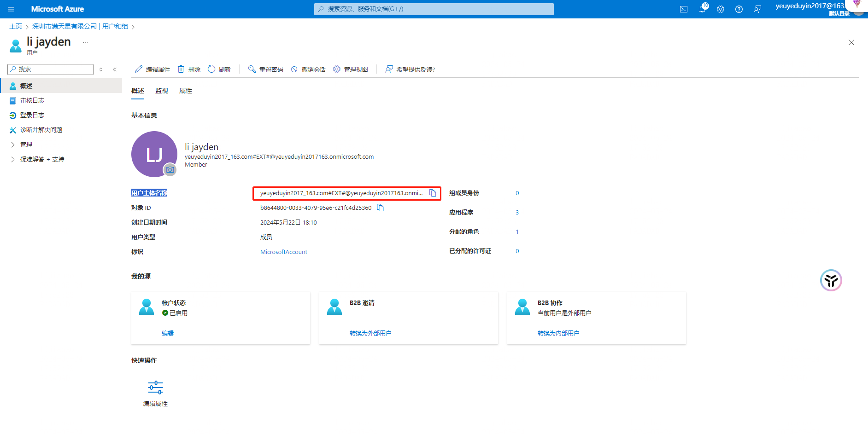Viewport: 868px width, 434px height.
Task: Click the B2B 邀请 card user icon
Action: coord(334,307)
